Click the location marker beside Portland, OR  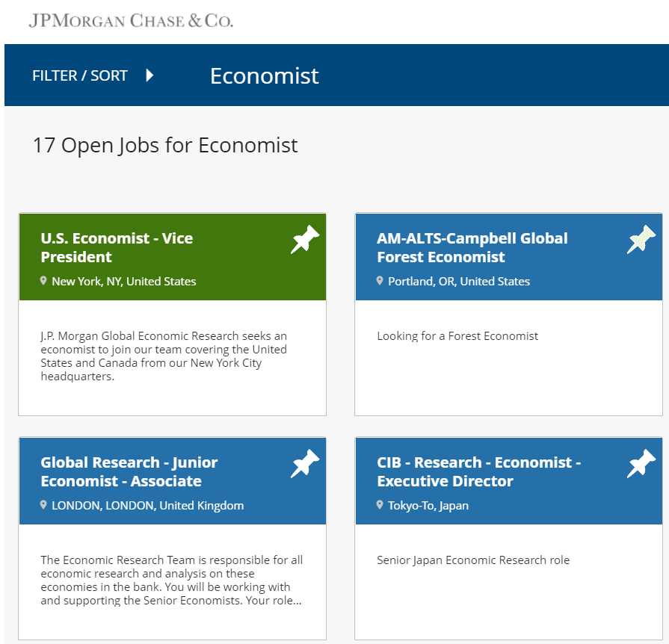[x=380, y=281]
